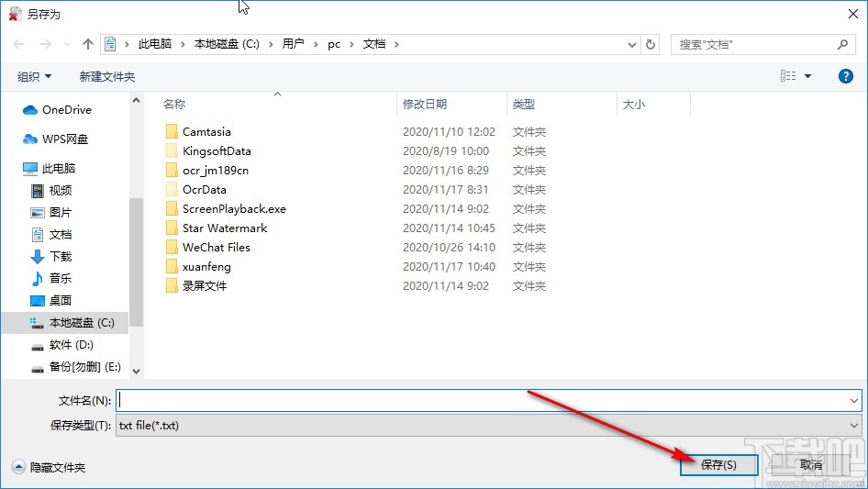Open the help question mark icon
868x489 pixels.
pos(845,76)
